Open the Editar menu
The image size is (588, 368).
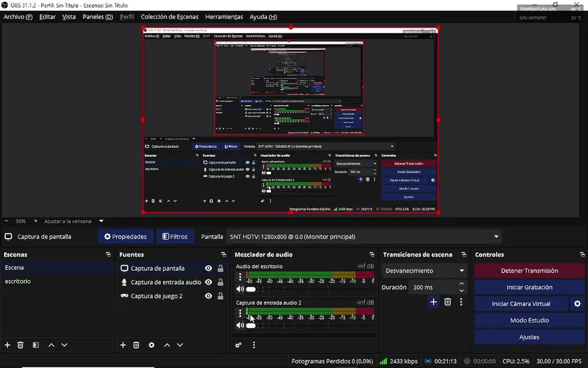tap(47, 17)
